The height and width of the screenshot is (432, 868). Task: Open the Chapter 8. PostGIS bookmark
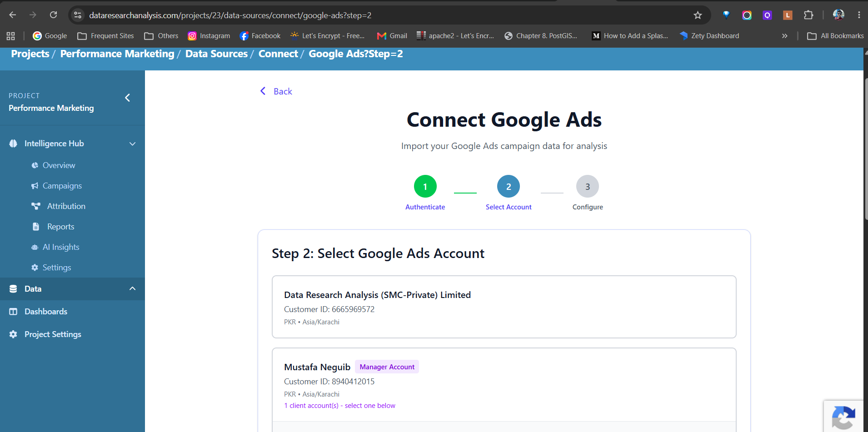pyautogui.click(x=541, y=36)
